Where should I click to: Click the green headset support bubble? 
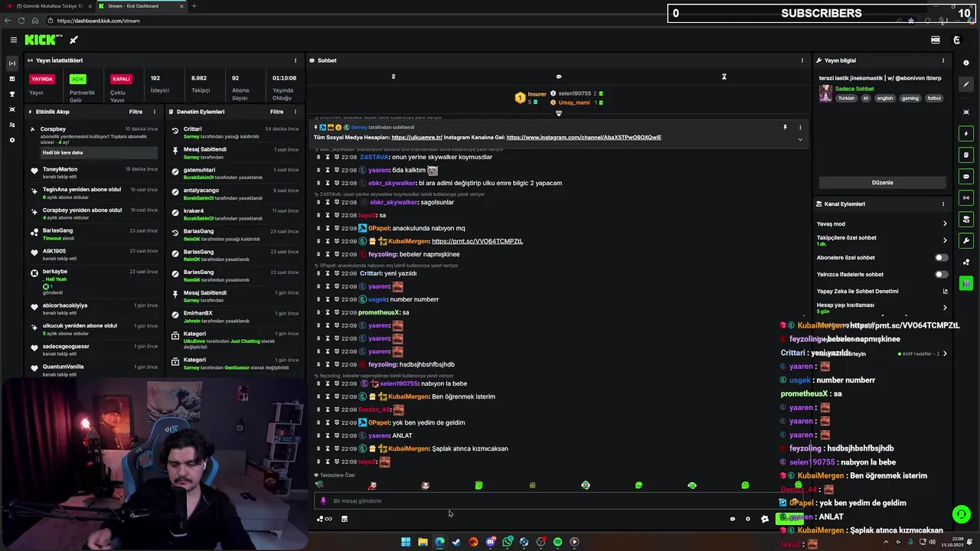[961, 514]
